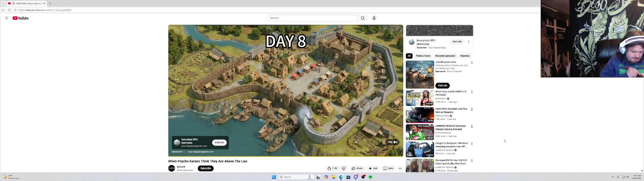Reload the page with the refresh icon

9,10
